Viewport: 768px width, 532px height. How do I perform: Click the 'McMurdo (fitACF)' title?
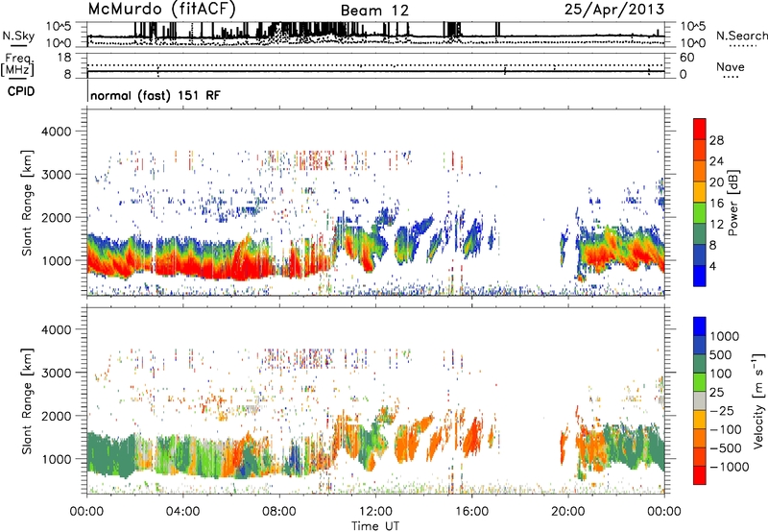[161, 9]
